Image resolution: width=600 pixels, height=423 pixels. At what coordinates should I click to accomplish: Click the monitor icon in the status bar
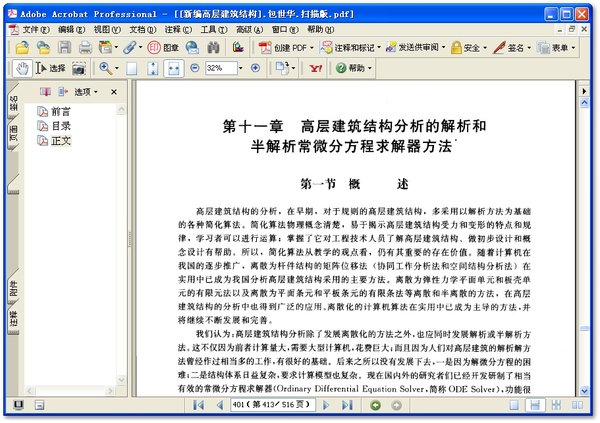tap(18, 405)
